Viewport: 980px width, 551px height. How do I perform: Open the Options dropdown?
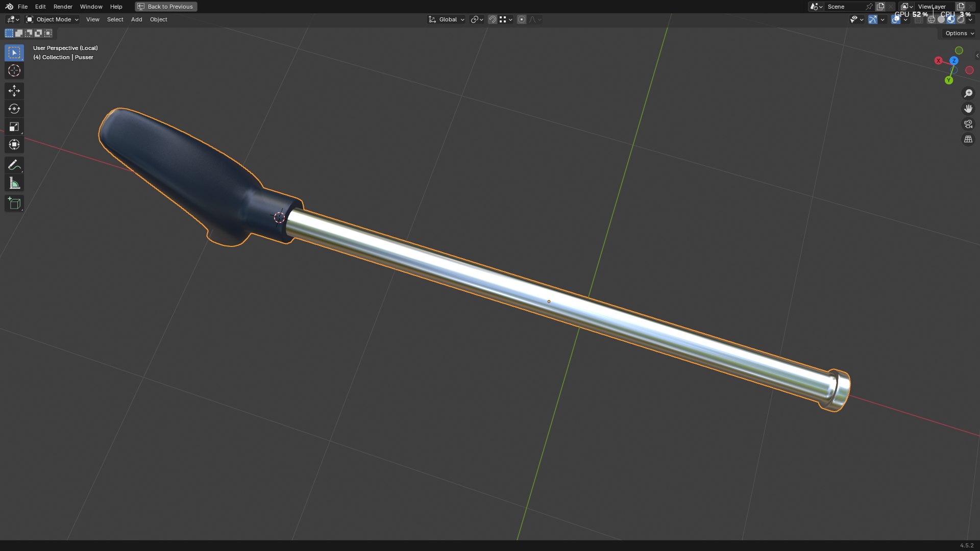point(959,33)
